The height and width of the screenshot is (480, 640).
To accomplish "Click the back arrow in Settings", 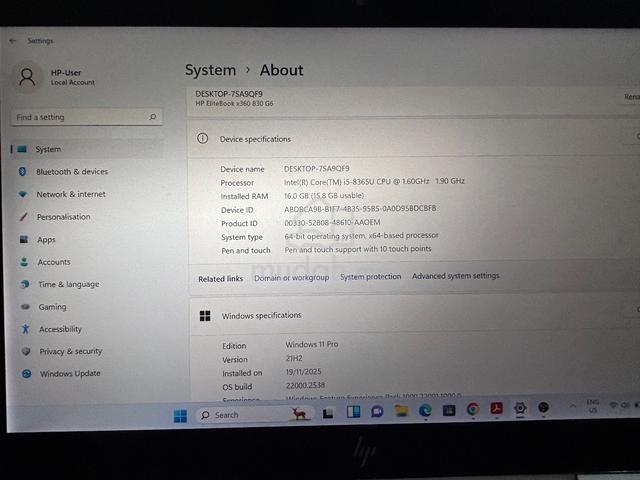I will (13, 41).
